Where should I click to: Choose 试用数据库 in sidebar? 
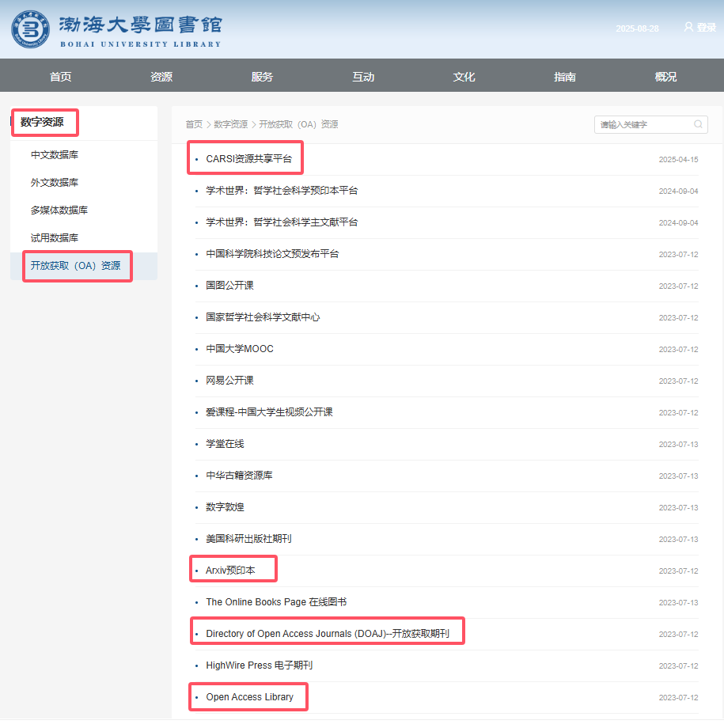(55, 238)
